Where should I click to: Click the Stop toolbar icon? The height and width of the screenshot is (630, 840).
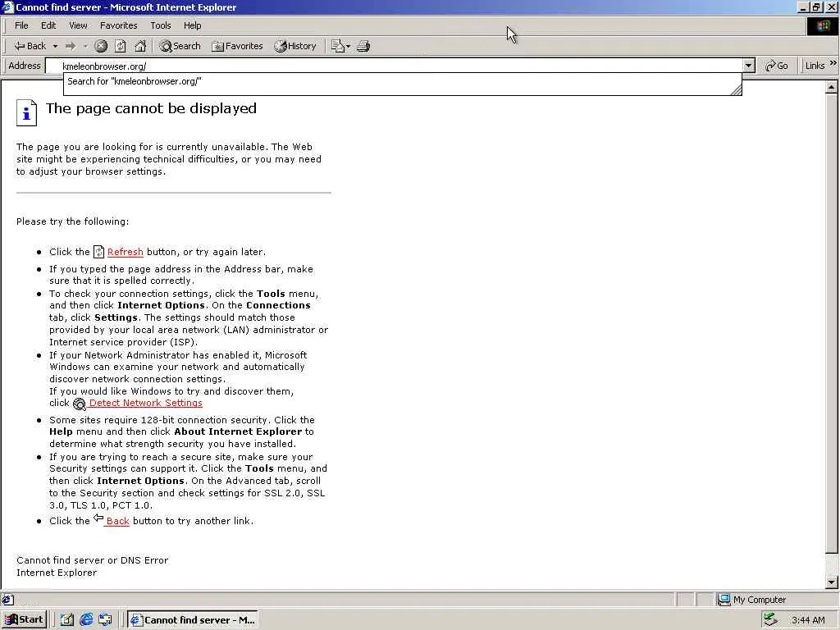101,46
